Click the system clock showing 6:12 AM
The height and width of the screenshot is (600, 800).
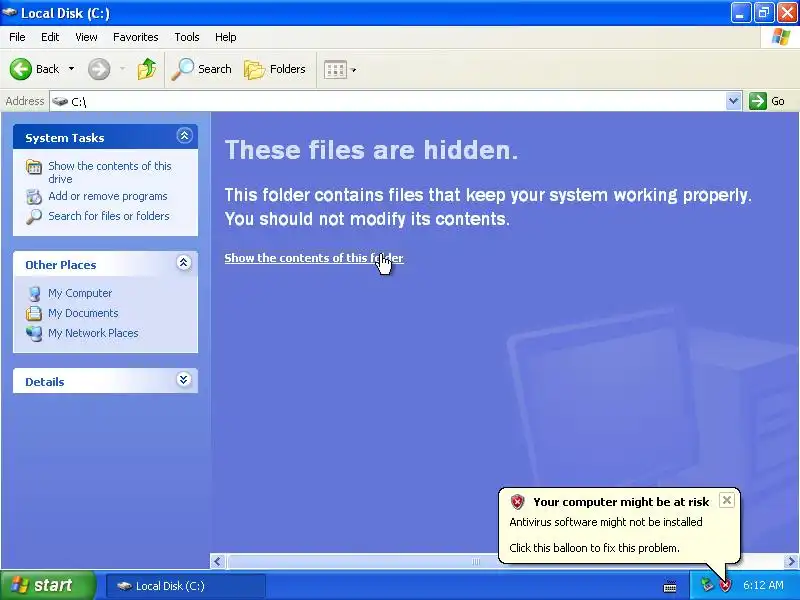pos(763,585)
